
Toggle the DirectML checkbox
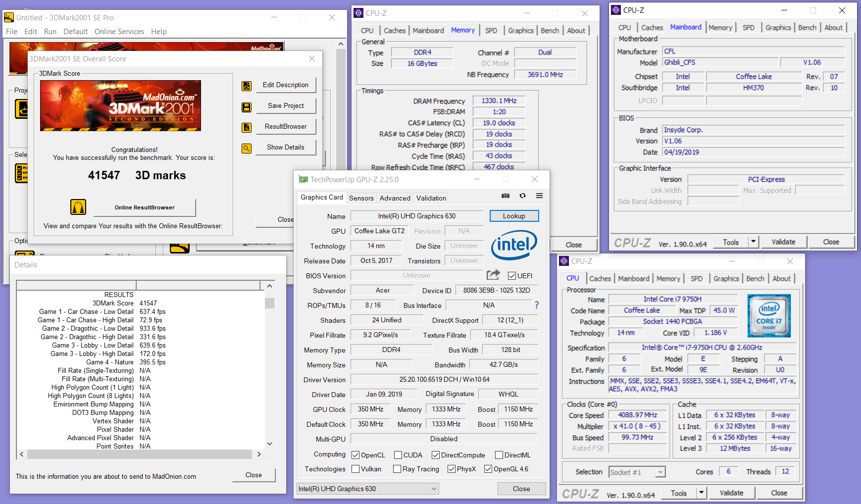(x=499, y=455)
